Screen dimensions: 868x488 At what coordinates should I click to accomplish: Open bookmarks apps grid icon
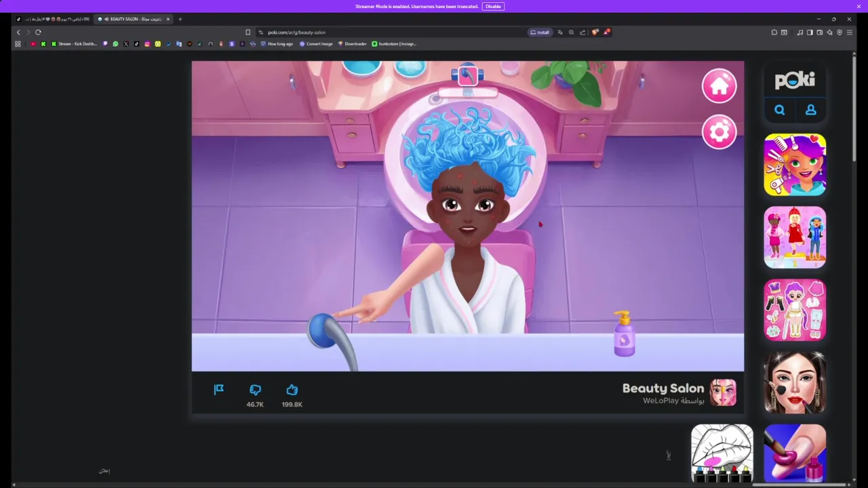coord(18,43)
